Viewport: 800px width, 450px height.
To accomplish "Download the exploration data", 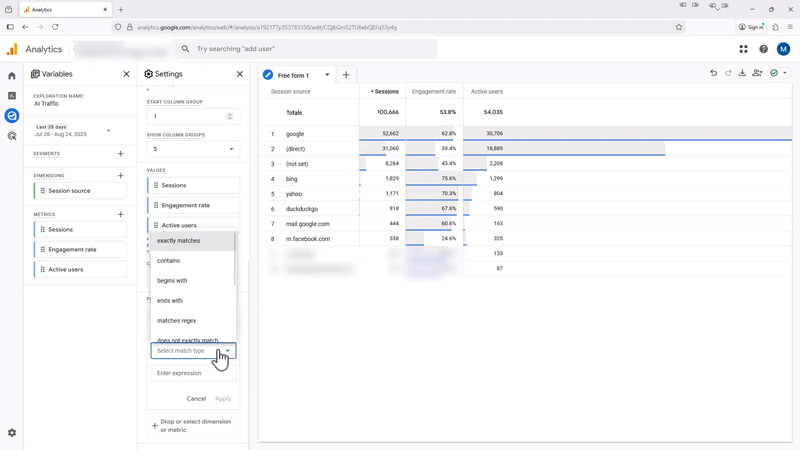I will (x=742, y=74).
